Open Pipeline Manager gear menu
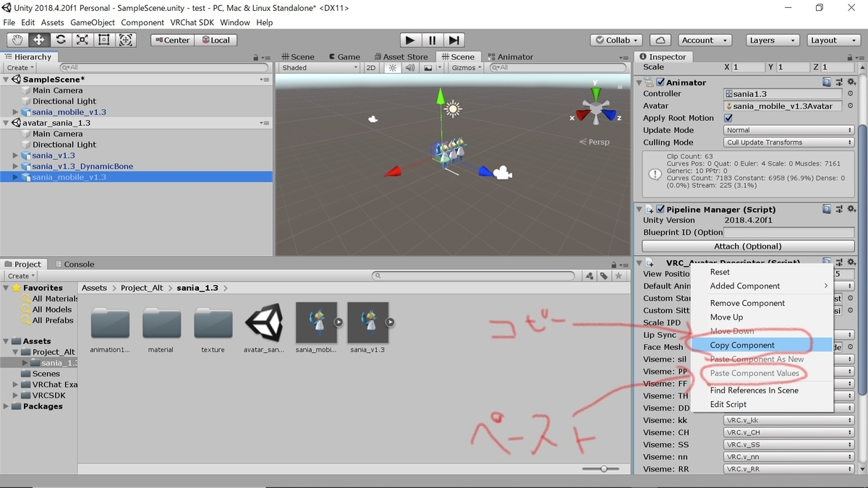The image size is (868, 488). click(851, 209)
